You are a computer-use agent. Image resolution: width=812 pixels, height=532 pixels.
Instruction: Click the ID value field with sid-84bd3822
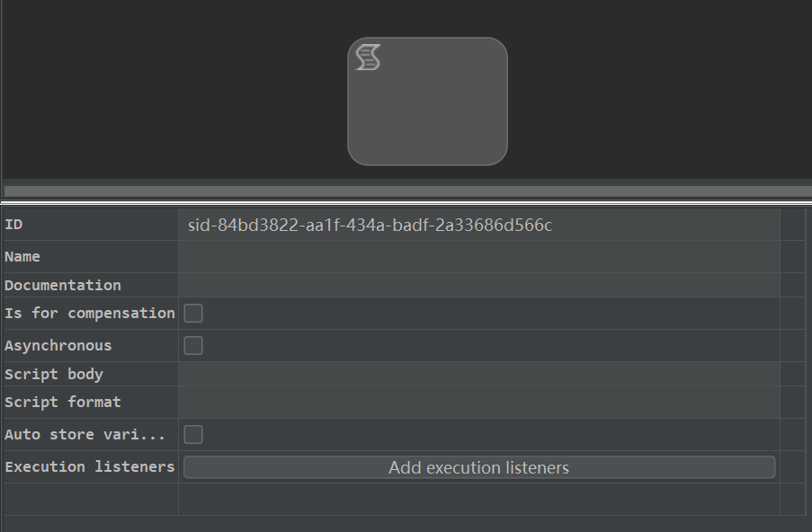(479, 225)
